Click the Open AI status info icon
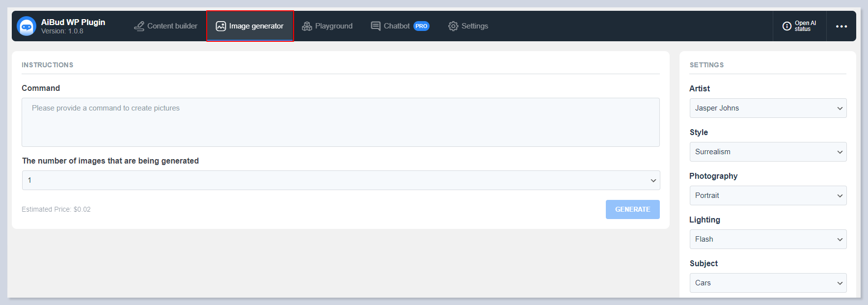 point(787,26)
